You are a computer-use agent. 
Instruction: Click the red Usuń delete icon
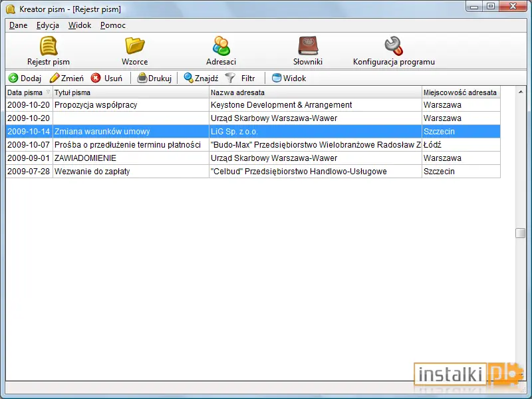[96, 78]
